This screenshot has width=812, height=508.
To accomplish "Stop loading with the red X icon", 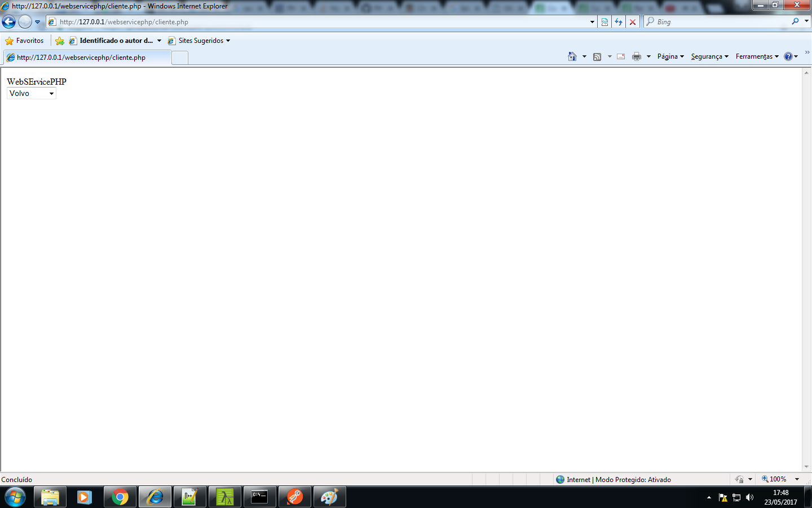I will [x=633, y=22].
